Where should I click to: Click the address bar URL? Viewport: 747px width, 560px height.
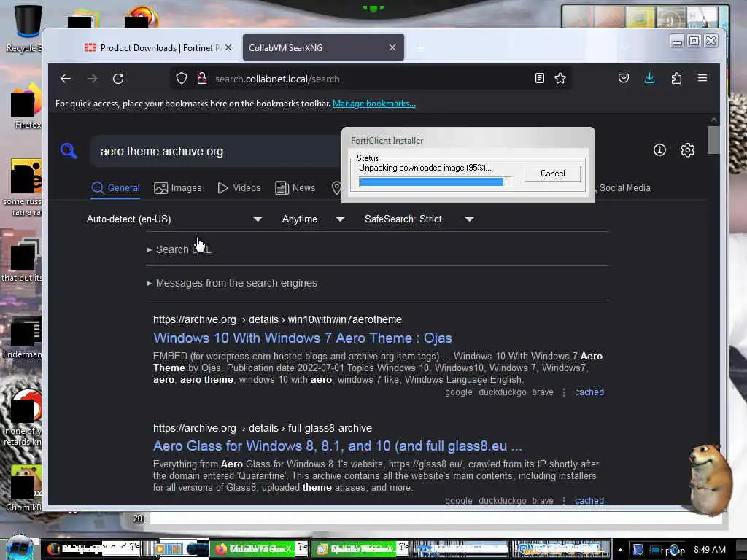tap(277, 79)
